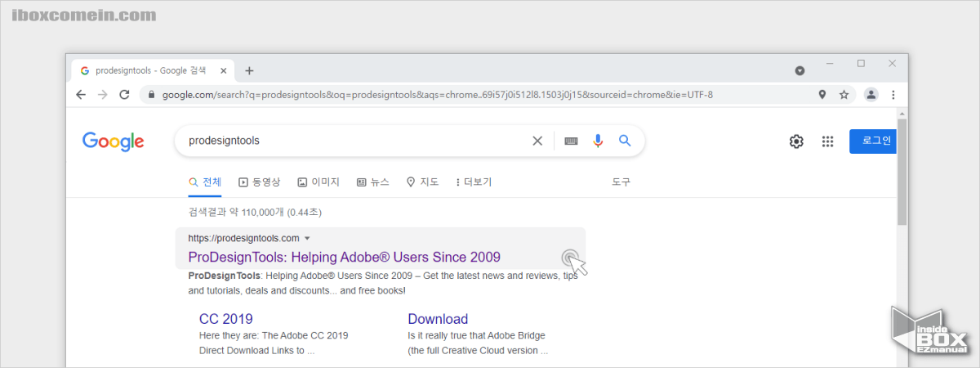Select the 전체 results tab
The width and height of the screenshot is (980, 368).
click(205, 182)
